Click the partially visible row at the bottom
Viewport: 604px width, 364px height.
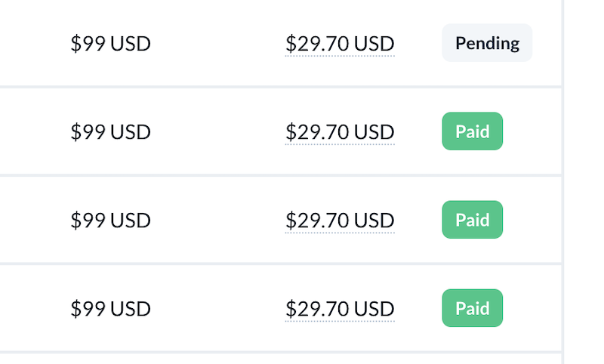click(x=280, y=359)
